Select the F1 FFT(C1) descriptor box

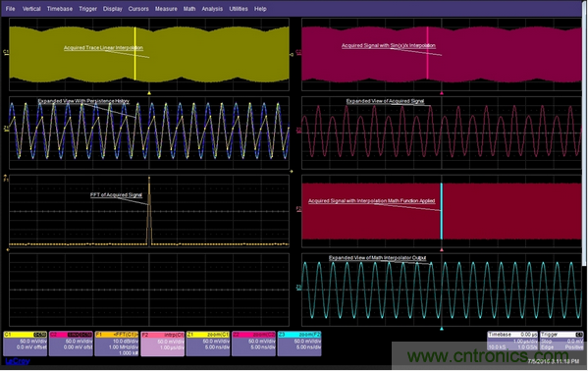tap(117, 344)
